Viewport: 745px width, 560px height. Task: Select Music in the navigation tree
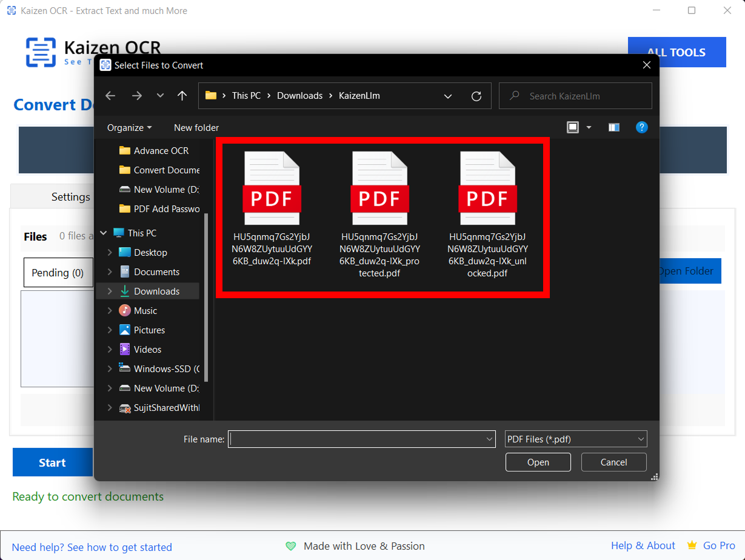point(145,311)
